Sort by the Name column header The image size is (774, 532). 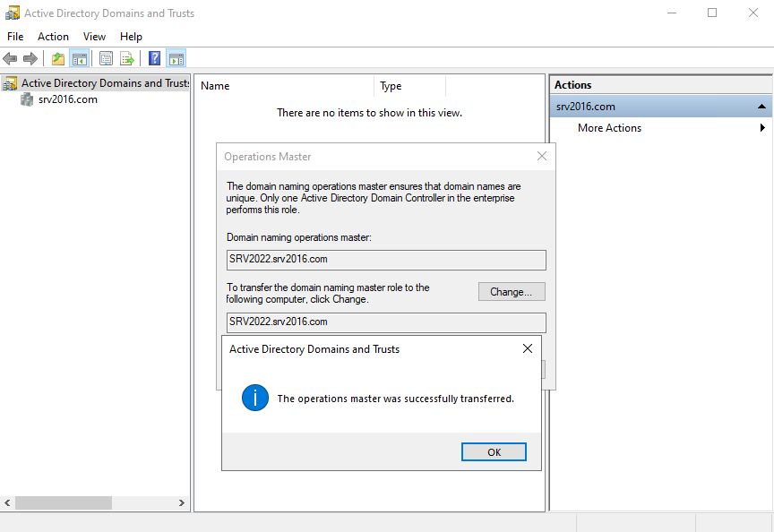point(284,86)
